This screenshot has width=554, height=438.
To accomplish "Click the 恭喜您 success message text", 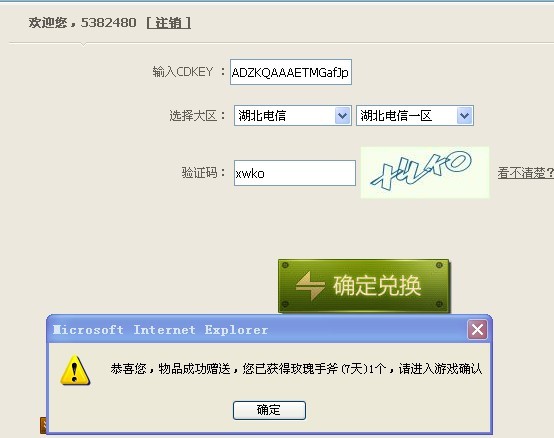I will (x=296, y=369).
